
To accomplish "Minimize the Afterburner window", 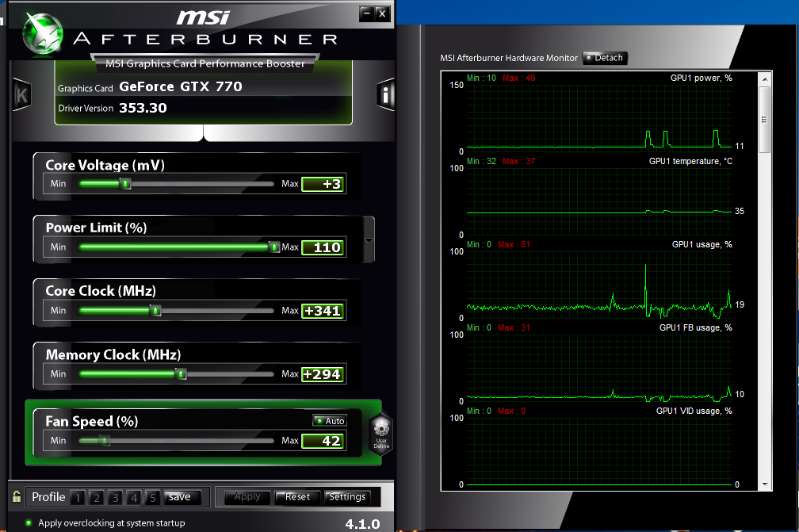I will [x=366, y=13].
